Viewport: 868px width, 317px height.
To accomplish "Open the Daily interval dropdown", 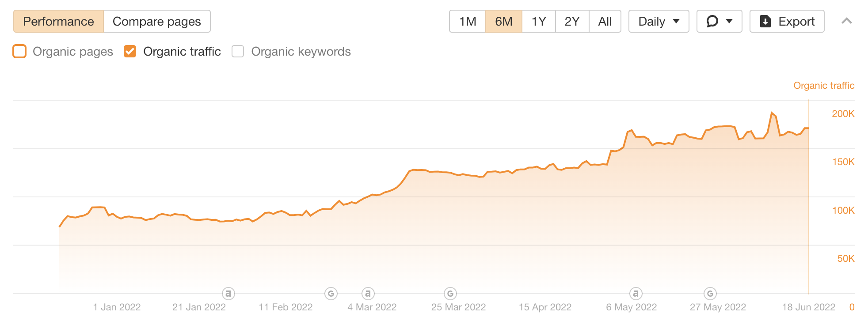I will [659, 21].
